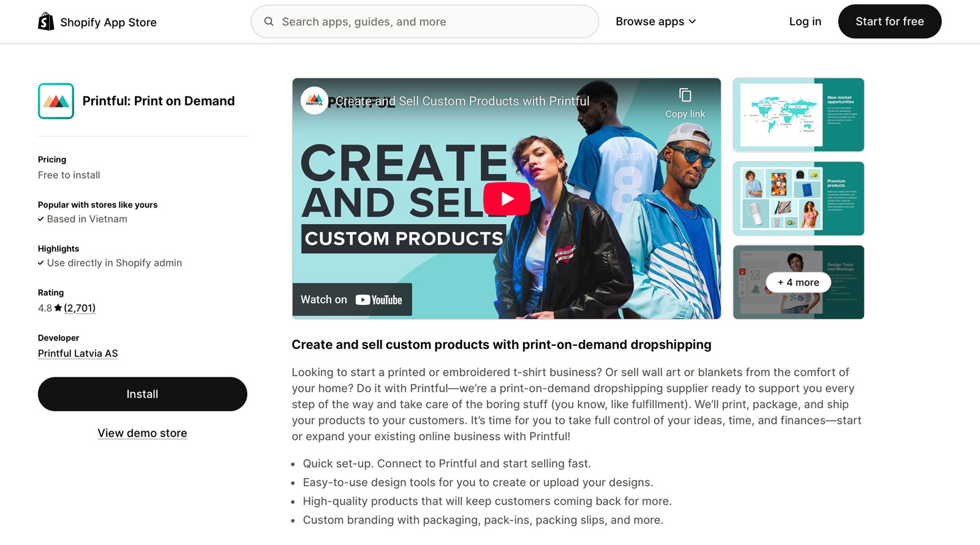Expand the app screenshots with + 4 more
The width and height of the screenshot is (980, 545).
pos(798,282)
